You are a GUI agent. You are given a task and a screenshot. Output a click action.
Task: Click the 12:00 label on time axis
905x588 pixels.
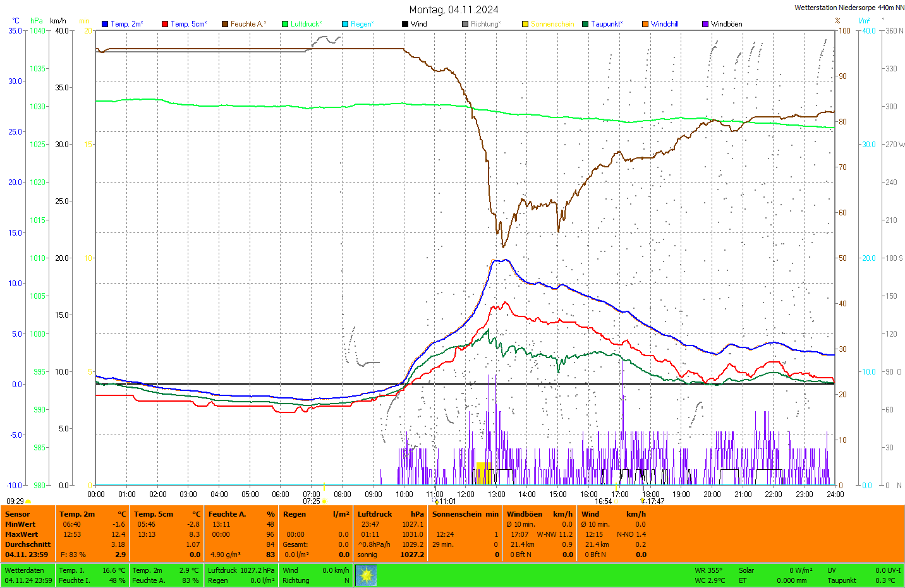tap(466, 495)
